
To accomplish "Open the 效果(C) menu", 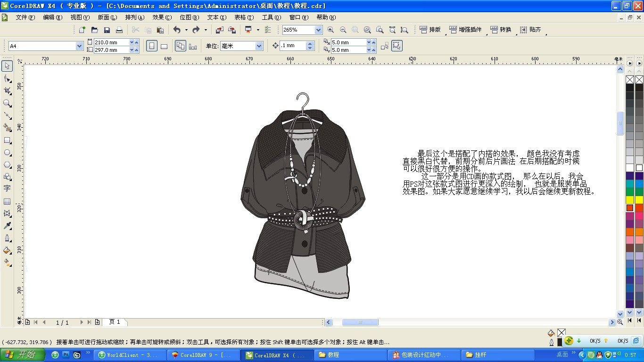I will tap(162, 17).
